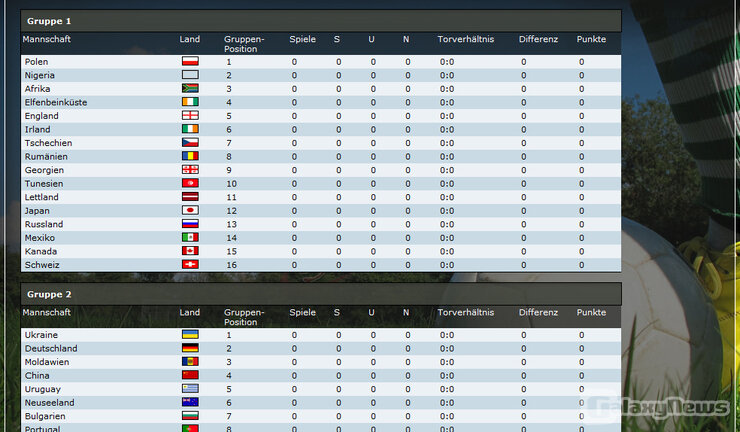Open the Elfenbeinküste team entry

pos(55,102)
